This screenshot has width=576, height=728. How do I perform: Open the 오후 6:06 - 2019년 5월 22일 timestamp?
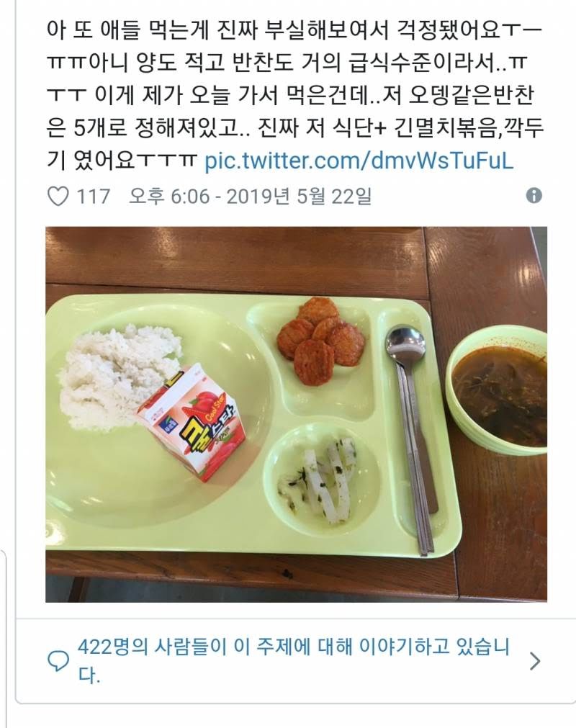pyautogui.click(x=250, y=196)
